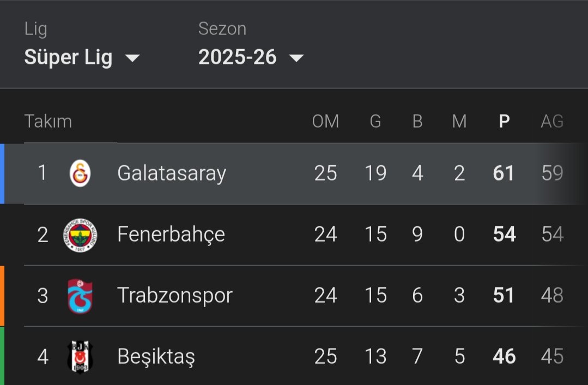Click the Fenerbahçe club crest
This screenshot has height=385, width=588.
point(80,235)
